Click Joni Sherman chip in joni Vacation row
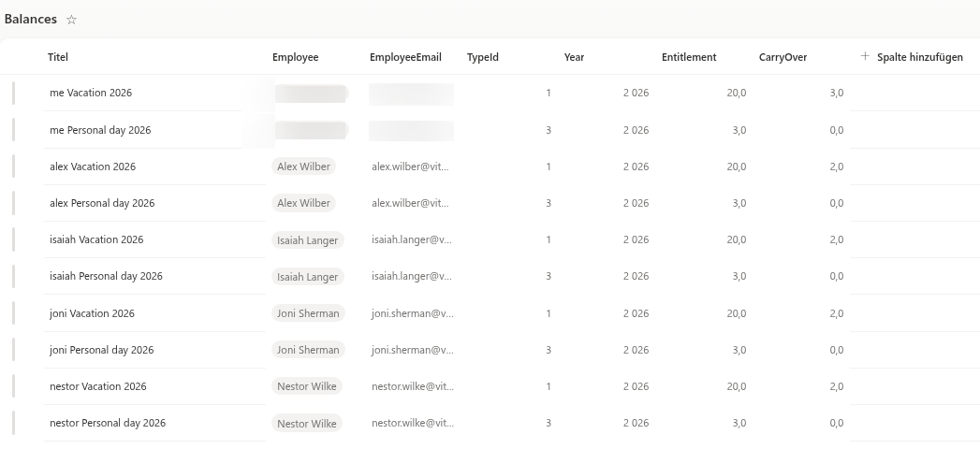Screen dimensions: 980x449 [308, 312]
